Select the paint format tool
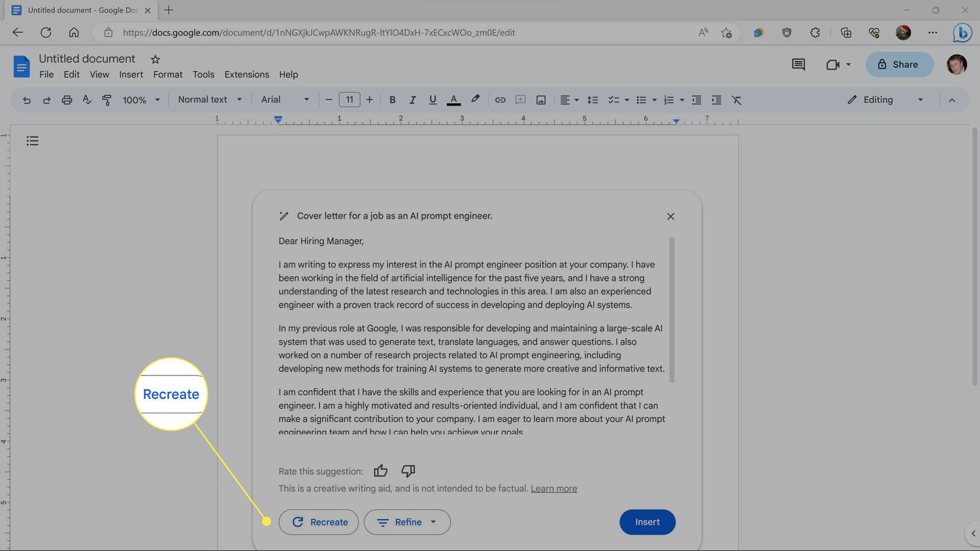Screen dimensions: 980x551 coord(106,100)
